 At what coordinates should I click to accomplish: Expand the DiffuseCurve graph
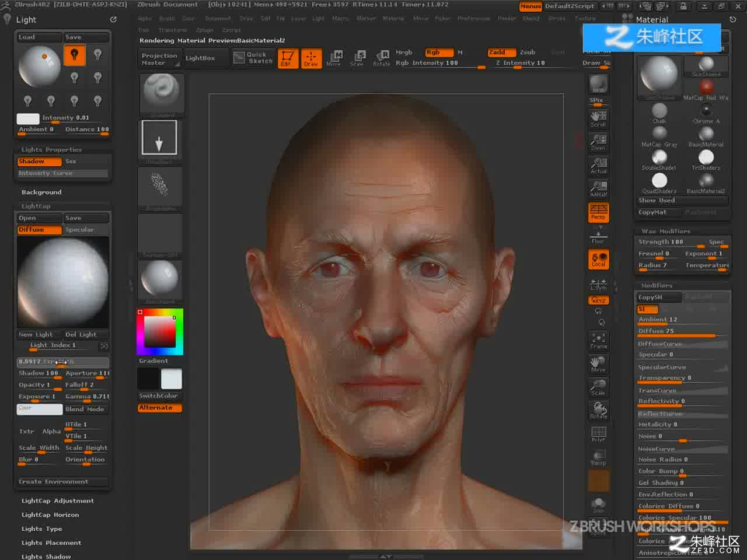tap(682, 344)
